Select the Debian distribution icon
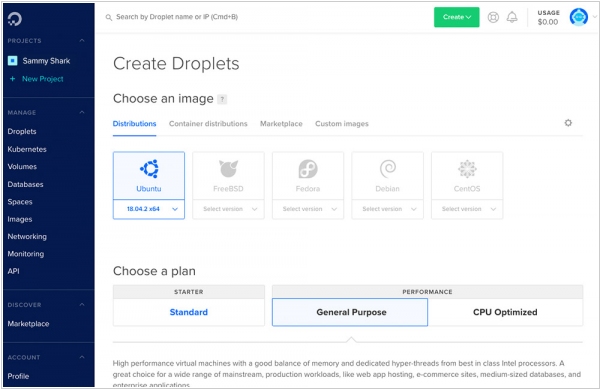Screen dimensions: 600x389 coord(388,169)
